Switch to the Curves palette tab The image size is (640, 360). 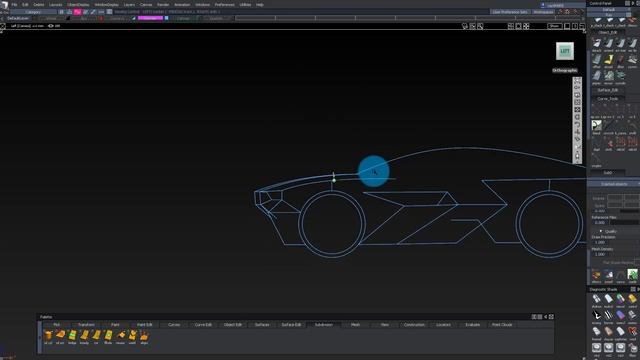click(174, 324)
